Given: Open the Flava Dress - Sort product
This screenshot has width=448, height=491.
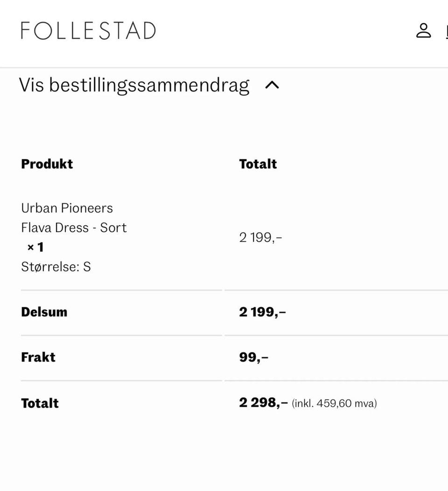Looking at the screenshot, I should 74,228.
